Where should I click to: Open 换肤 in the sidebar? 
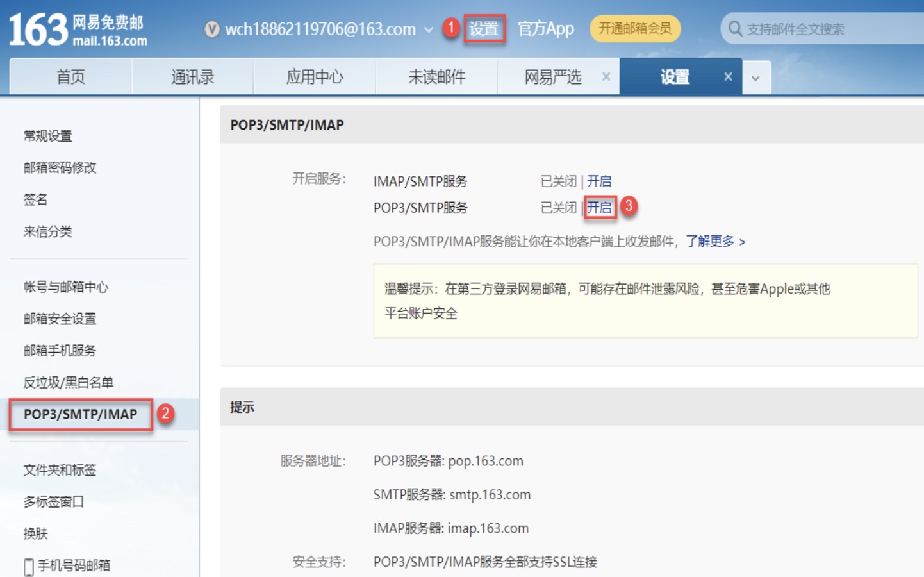(35, 534)
